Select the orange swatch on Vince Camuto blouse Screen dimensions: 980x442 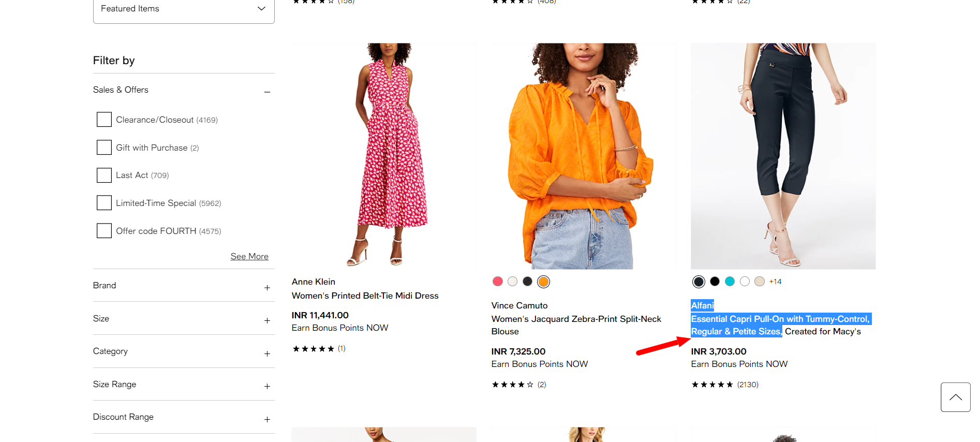(543, 281)
